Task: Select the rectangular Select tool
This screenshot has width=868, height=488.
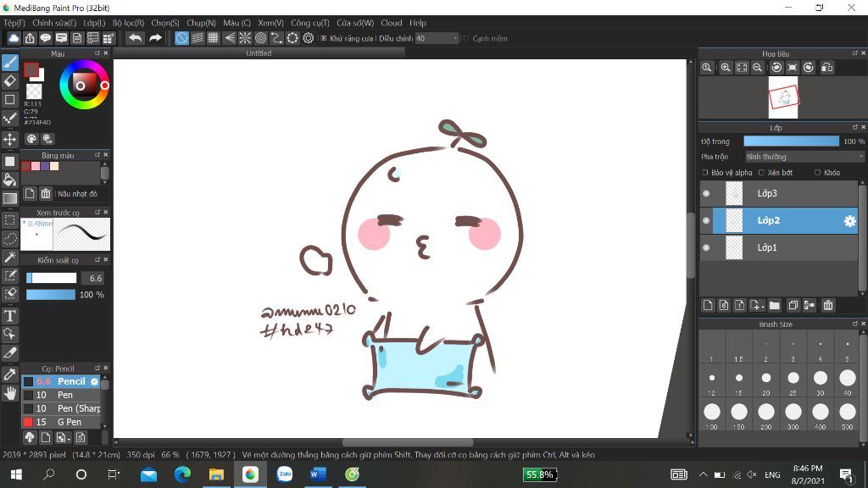Action: click(x=10, y=220)
